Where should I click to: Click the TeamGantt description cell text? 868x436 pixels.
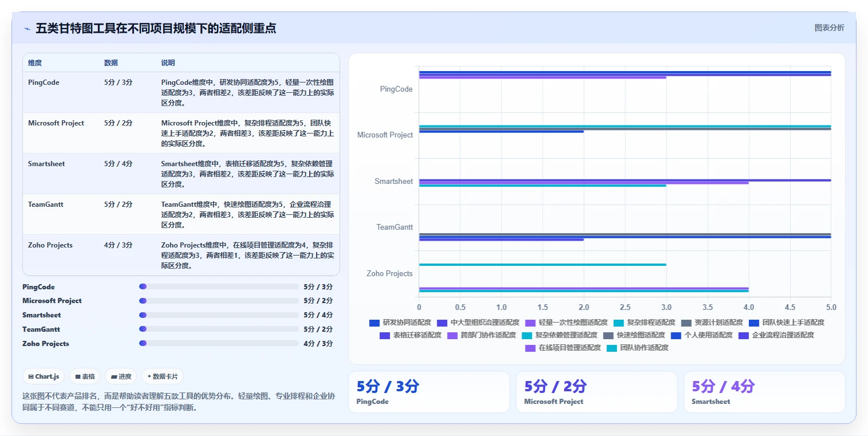point(247,215)
